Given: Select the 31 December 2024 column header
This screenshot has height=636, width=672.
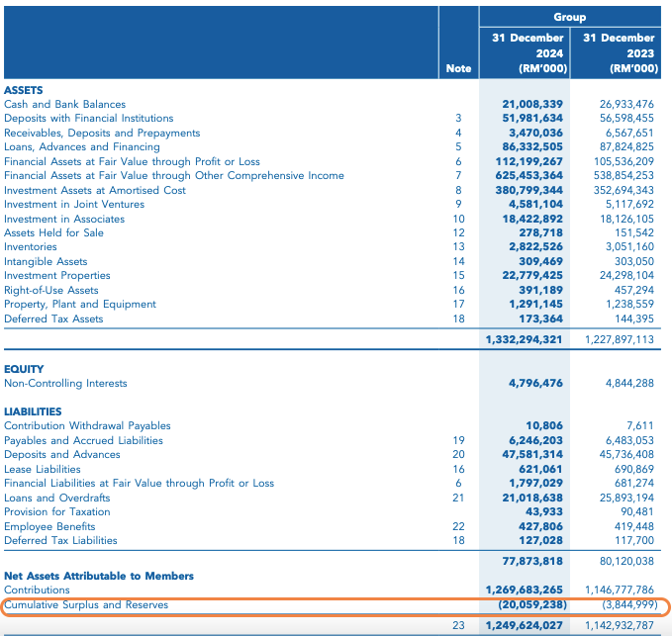Looking at the screenshot, I should click(528, 52).
